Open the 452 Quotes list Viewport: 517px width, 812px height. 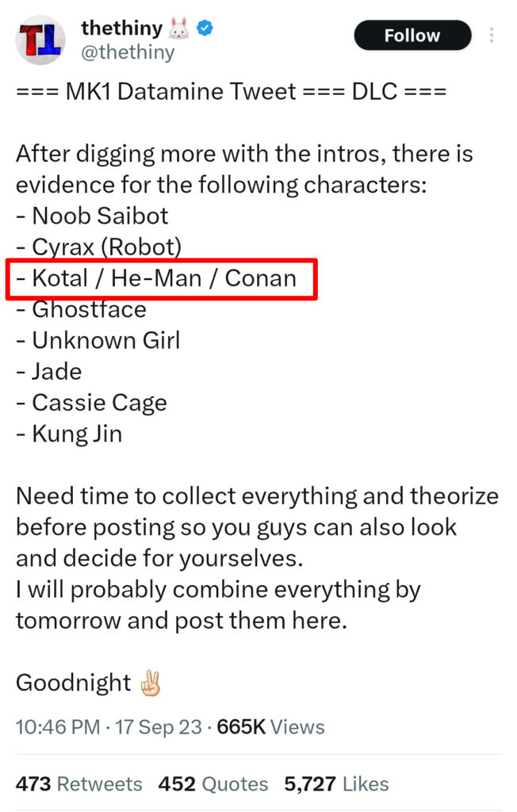[x=213, y=784]
